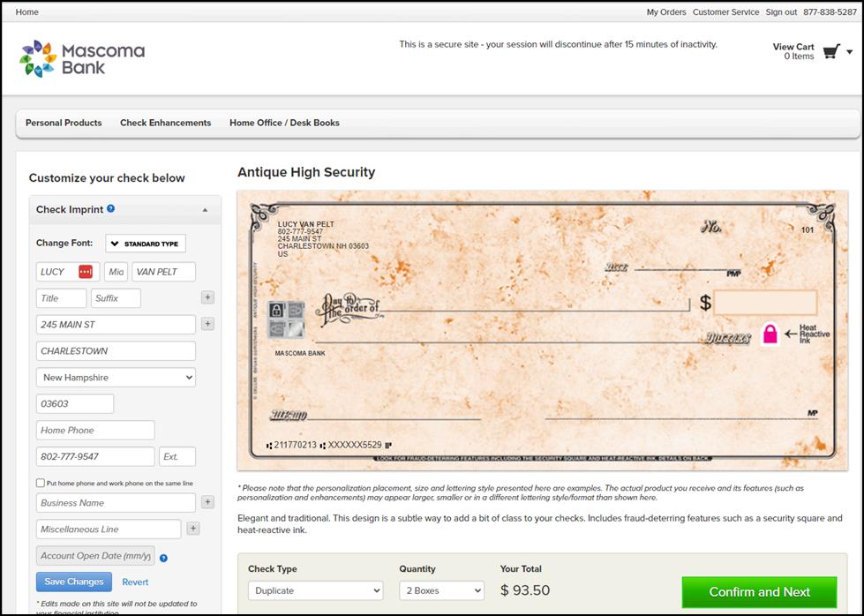
Task: Click Save Changes button
Action: (74, 582)
